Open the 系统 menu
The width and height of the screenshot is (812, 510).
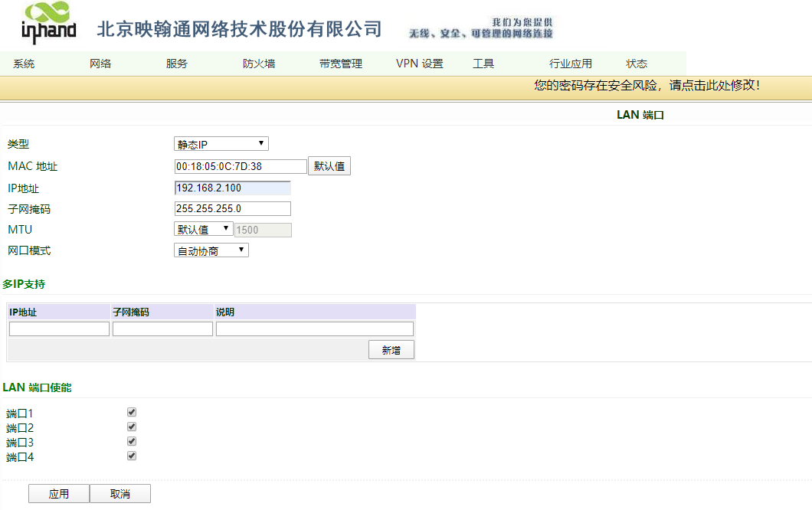pos(24,64)
